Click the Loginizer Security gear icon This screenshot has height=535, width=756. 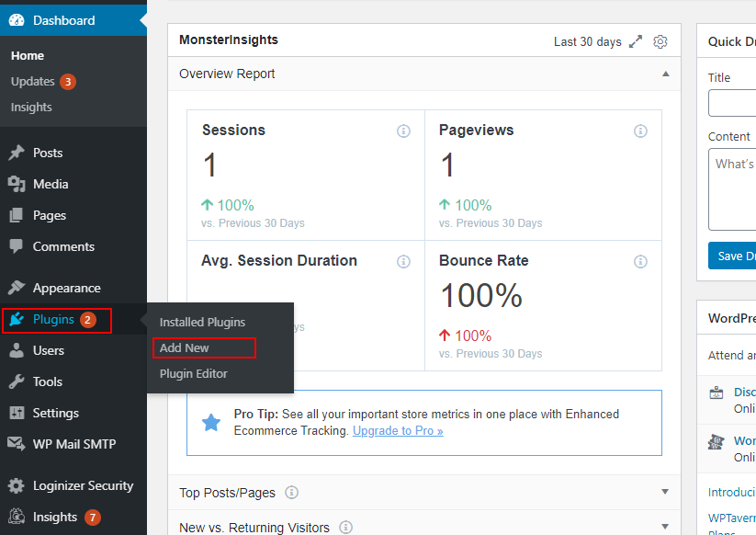tap(17, 485)
